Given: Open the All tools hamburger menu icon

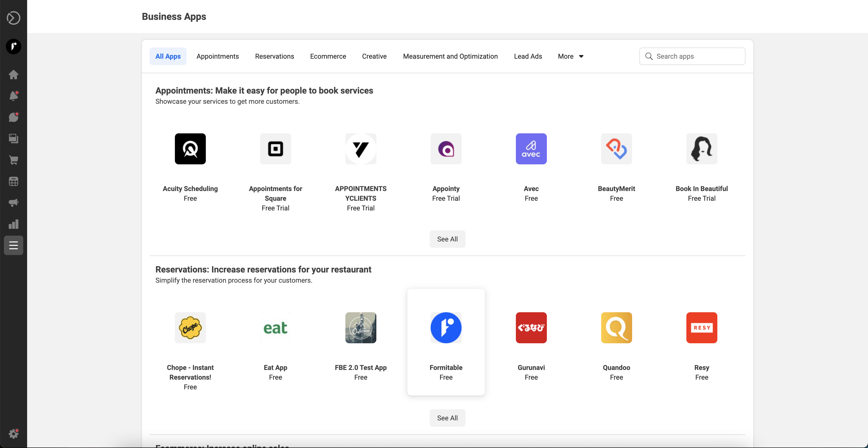Looking at the screenshot, I should click(x=14, y=245).
